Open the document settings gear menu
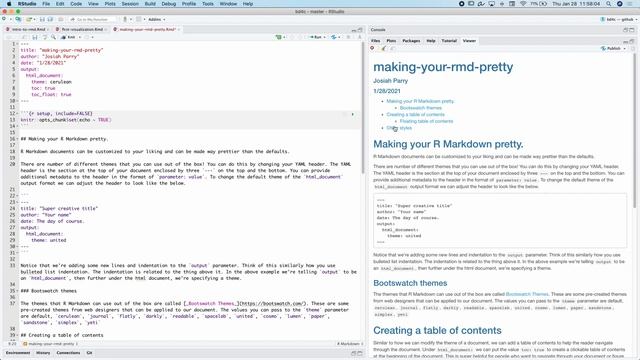640x360 pixels. (87, 37)
